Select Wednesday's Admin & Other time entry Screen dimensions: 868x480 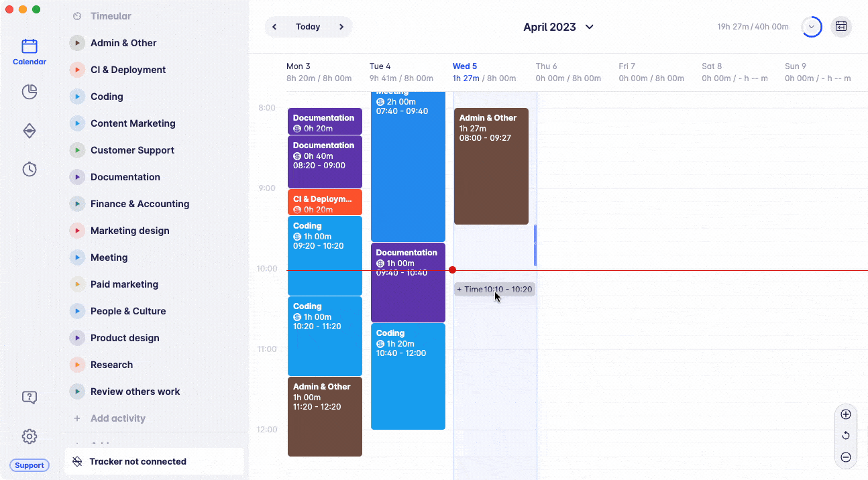491,166
